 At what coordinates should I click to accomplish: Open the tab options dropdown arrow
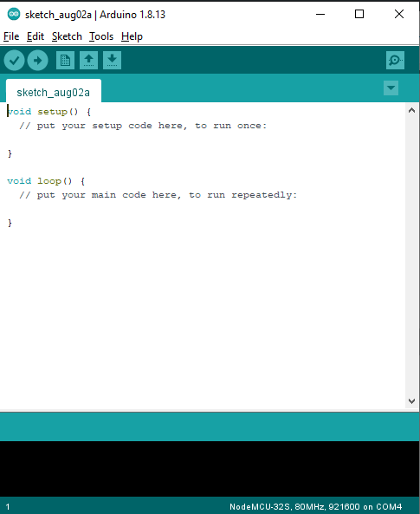pyautogui.click(x=391, y=88)
